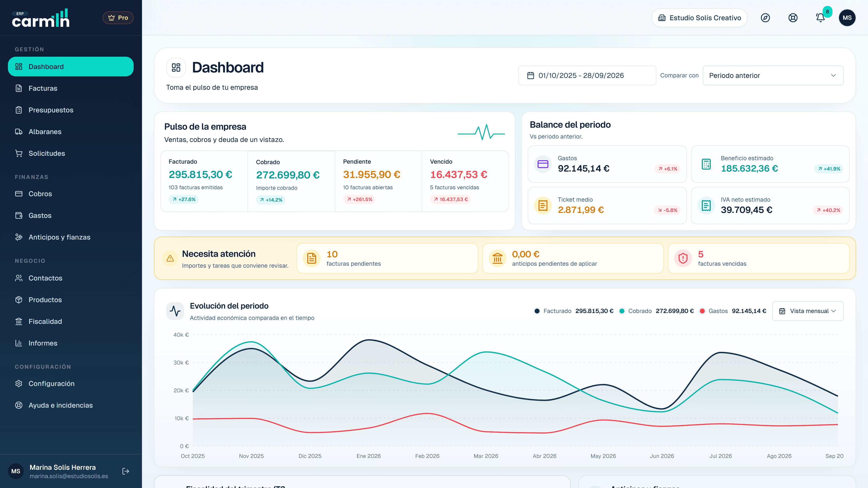Click the warning triangle icon in Necesita atención
Screen dimensions: 868x488
click(x=170, y=258)
